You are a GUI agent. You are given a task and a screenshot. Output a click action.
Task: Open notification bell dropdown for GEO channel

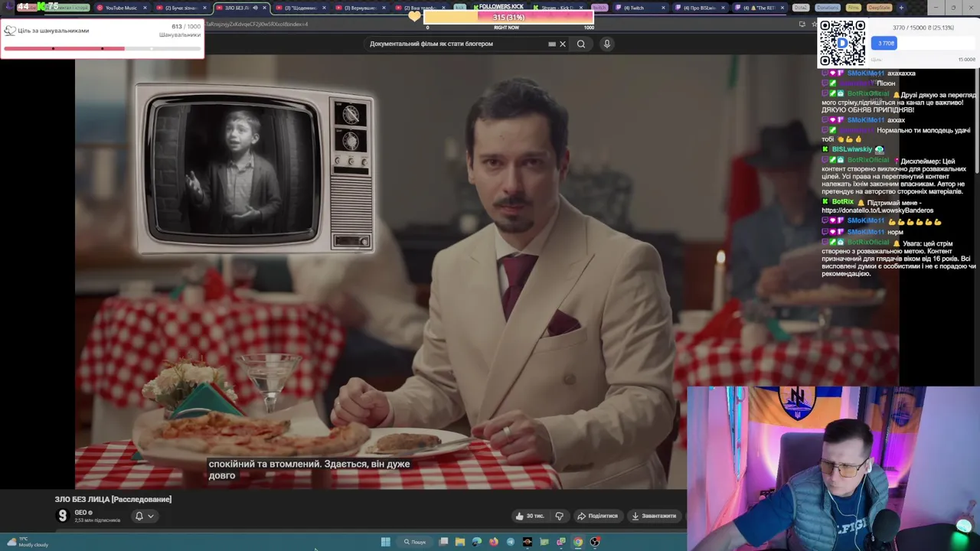click(144, 516)
